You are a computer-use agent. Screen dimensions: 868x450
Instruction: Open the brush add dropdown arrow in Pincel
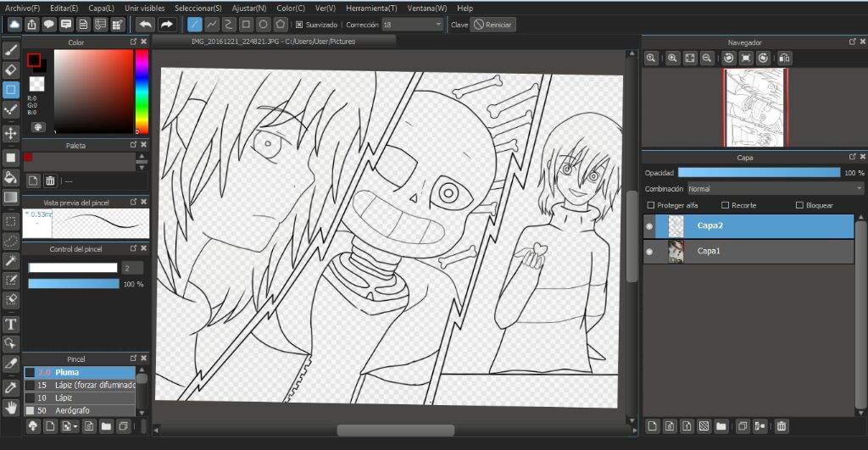[75, 427]
